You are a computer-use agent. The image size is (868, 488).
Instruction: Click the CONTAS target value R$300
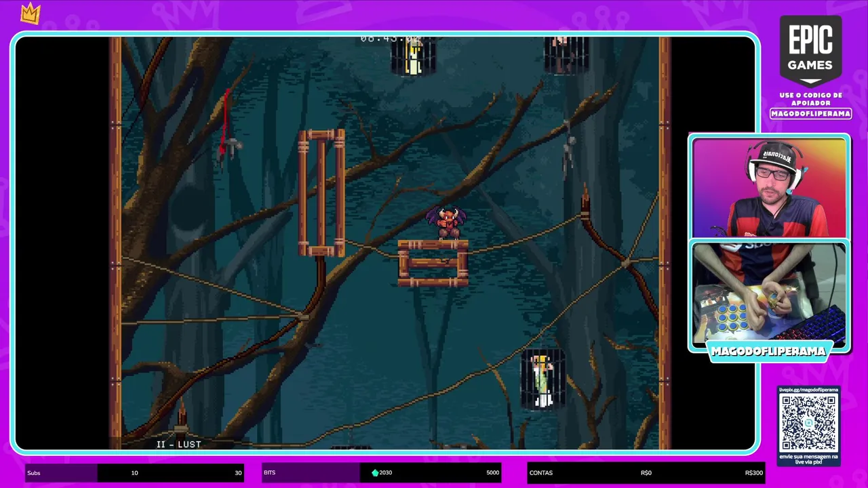[753, 473]
